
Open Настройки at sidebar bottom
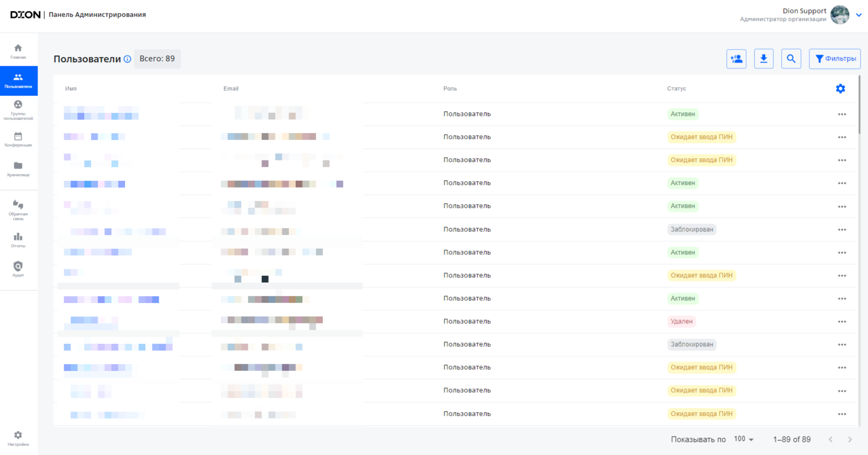click(18, 438)
